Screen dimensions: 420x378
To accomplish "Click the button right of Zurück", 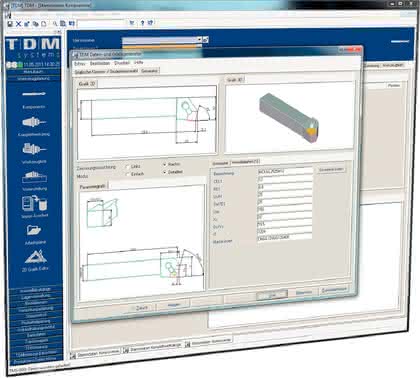I will (173, 305).
